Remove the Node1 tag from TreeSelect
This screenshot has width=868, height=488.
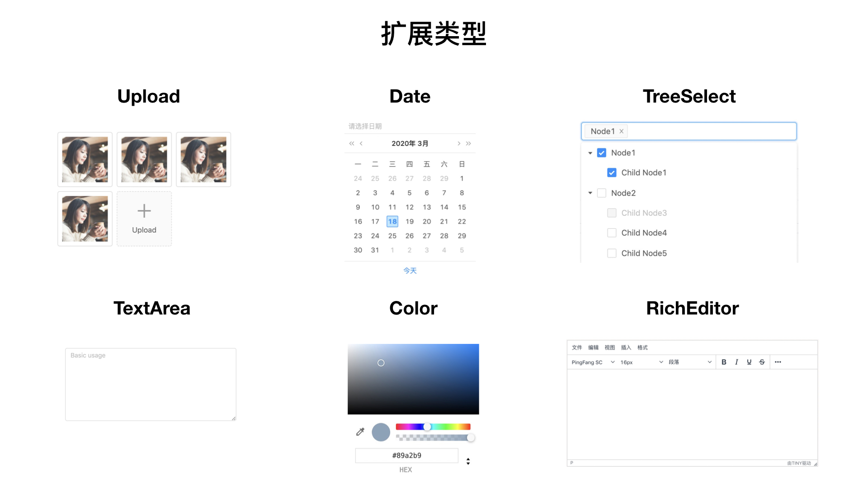point(622,131)
